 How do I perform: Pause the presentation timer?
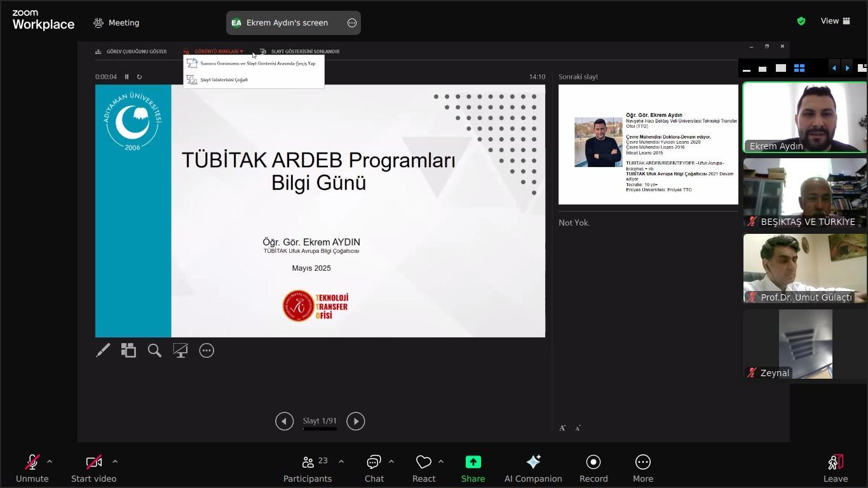point(126,77)
